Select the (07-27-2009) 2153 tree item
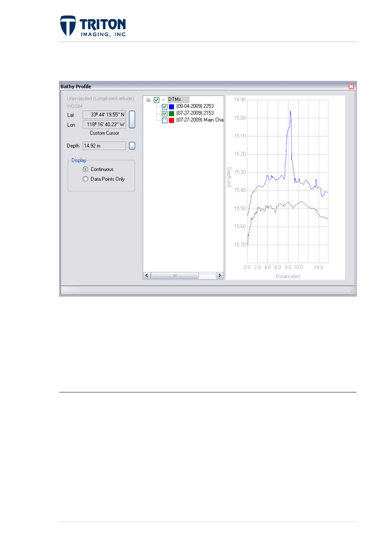The height and width of the screenshot is (555, 392). coord(195,113)
